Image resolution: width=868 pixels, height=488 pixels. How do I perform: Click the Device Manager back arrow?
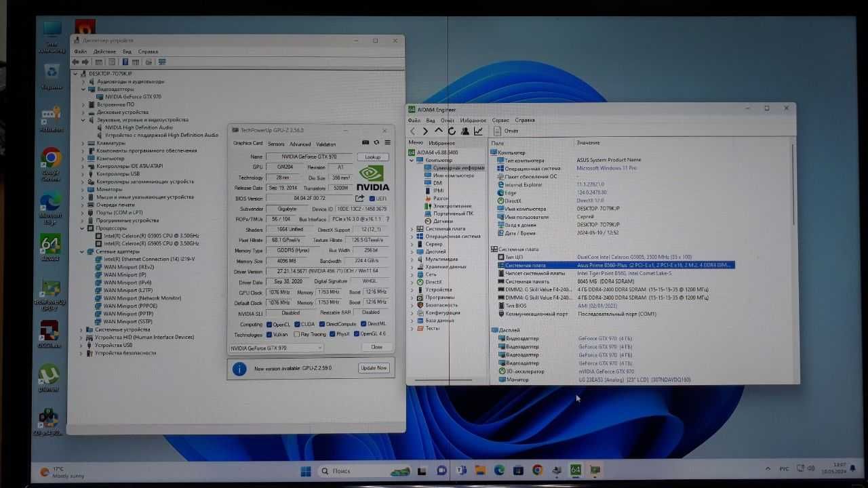76,62
